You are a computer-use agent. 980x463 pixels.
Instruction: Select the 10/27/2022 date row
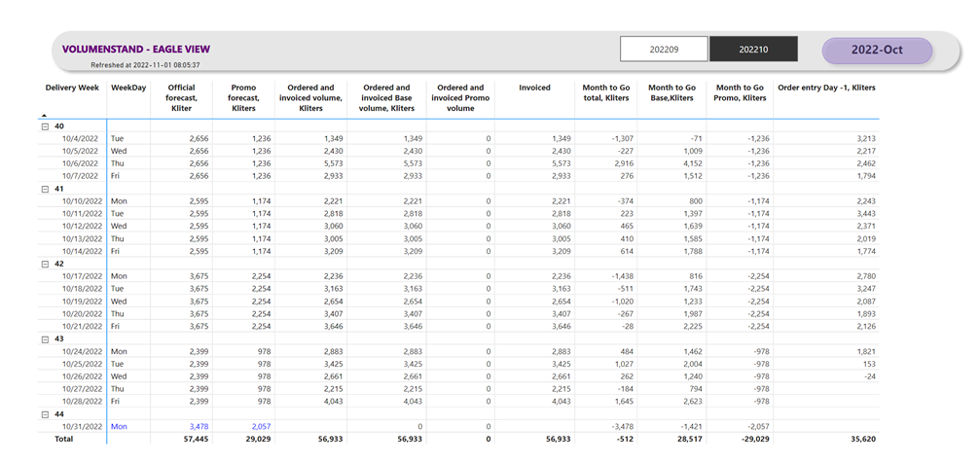point(460,389)
